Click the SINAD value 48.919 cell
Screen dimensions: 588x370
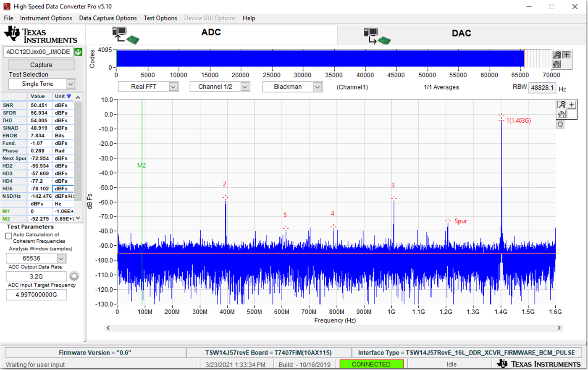(x=40, y=128)
